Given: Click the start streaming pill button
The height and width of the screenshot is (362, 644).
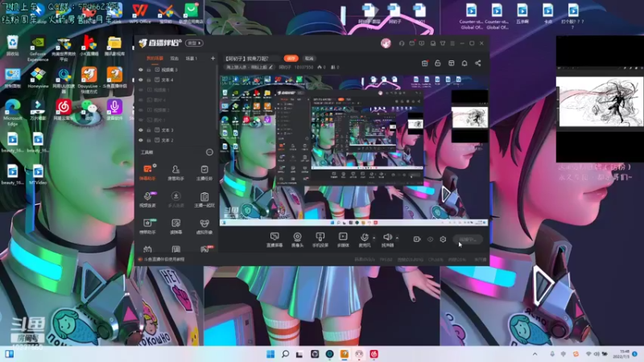Looking at the screenshot, I should coord(468,239).
